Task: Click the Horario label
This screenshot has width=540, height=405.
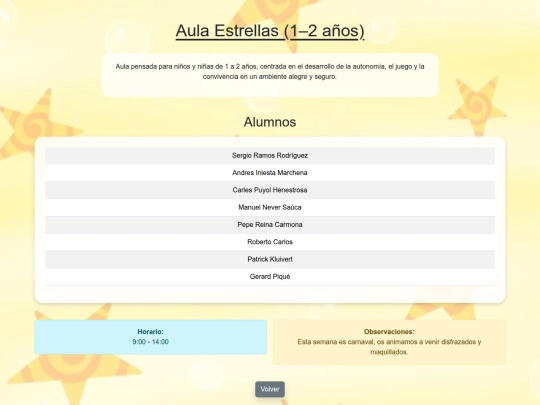Action: click(150, 332)
